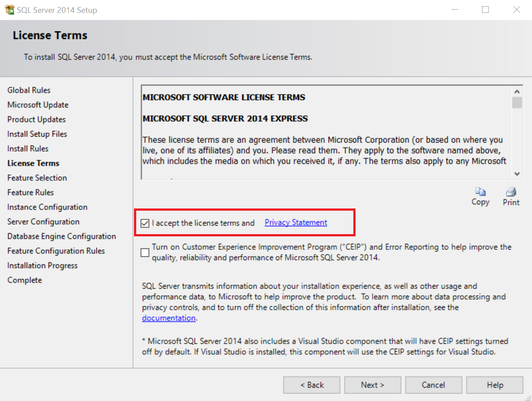
Task: Click the MICROSOFT SOFTWARE LICENSE TERMS heading
Action: 224,97
